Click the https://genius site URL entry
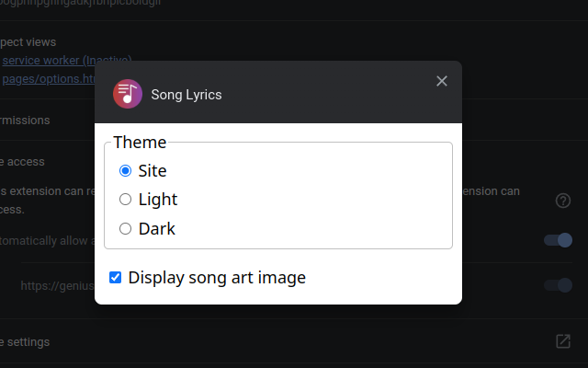The width and height of the screenshot is (588, 368). pyautogui.click(x=57, y=286)
